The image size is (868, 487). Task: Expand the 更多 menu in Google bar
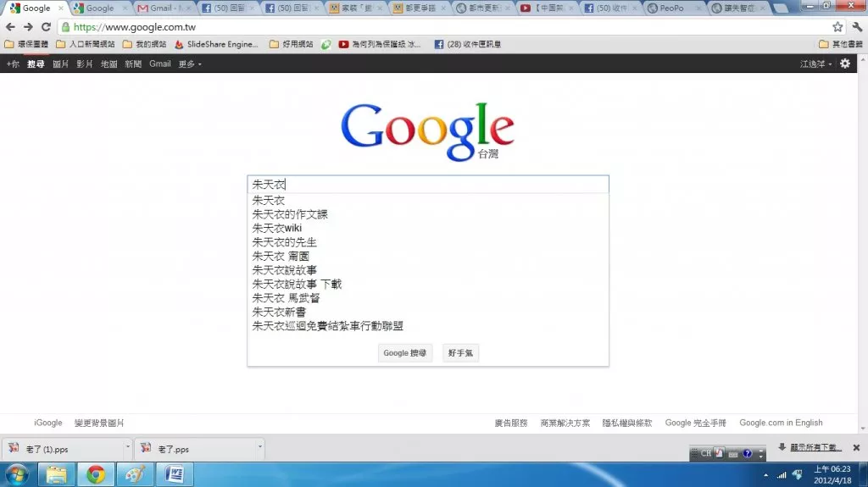coord(189,64)
